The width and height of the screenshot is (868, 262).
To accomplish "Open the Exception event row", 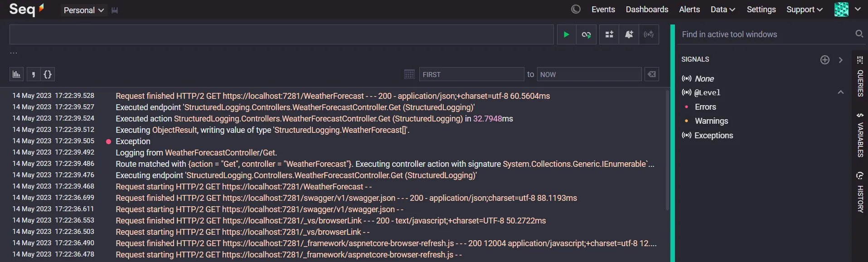I will click(133, 141).
